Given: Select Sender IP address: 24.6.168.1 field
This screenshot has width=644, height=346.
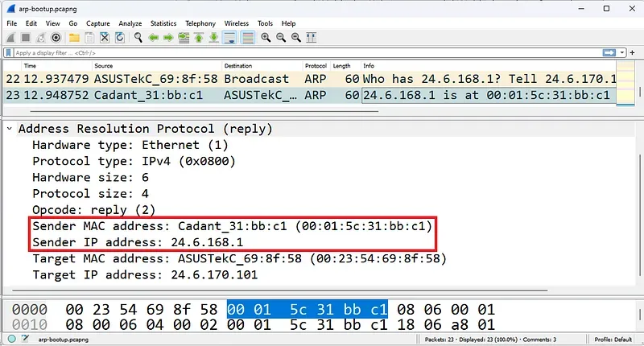Looking at the screenshot, I should pos(138,242).
